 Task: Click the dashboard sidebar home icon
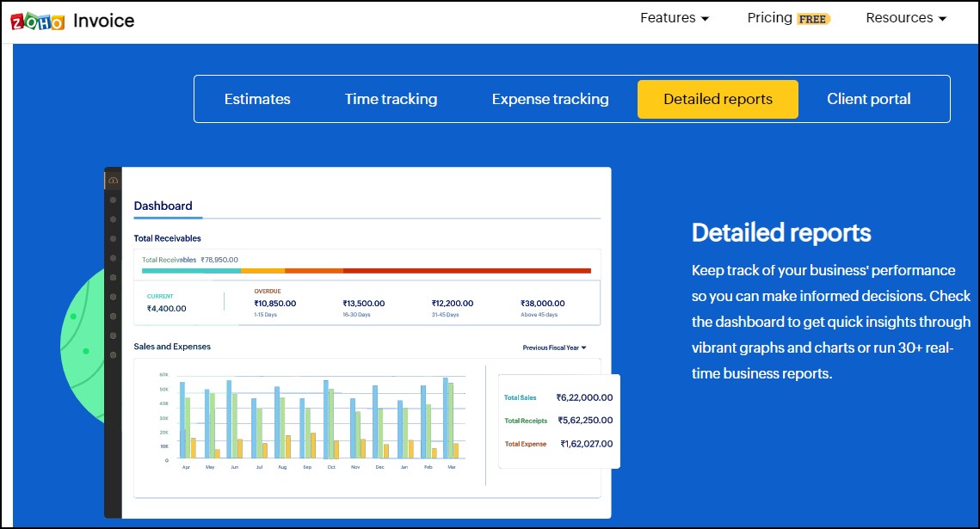pos(113,181)
